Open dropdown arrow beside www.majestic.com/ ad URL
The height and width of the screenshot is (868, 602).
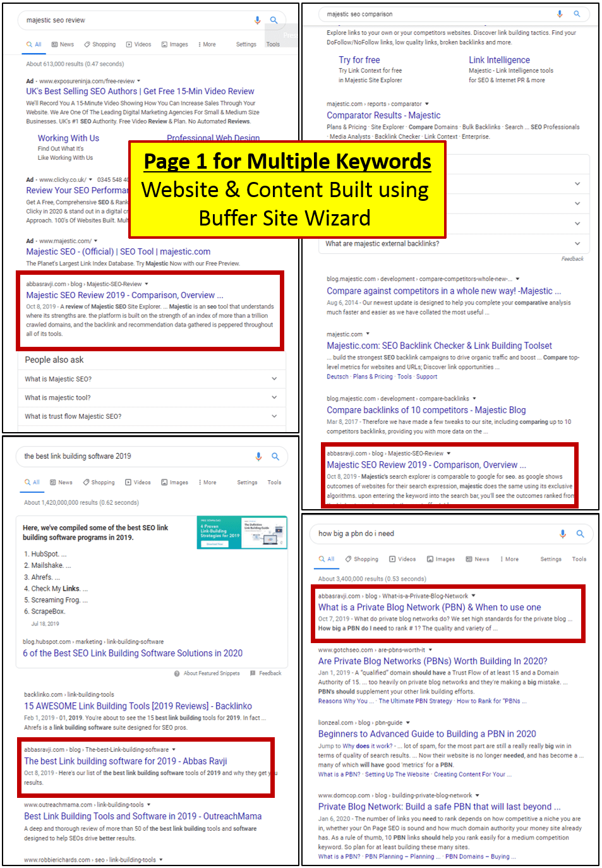pos(96,241)
